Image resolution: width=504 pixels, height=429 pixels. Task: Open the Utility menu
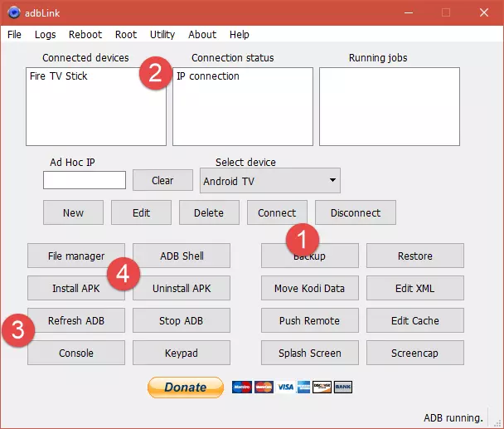coord(162,34)
